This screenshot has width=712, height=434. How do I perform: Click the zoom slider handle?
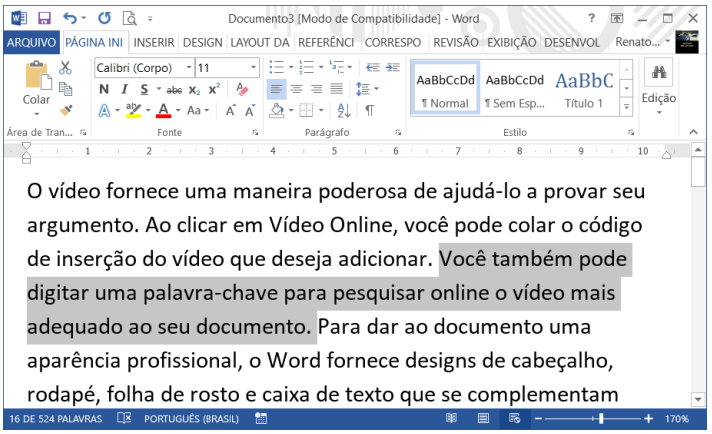pos(601,418)
